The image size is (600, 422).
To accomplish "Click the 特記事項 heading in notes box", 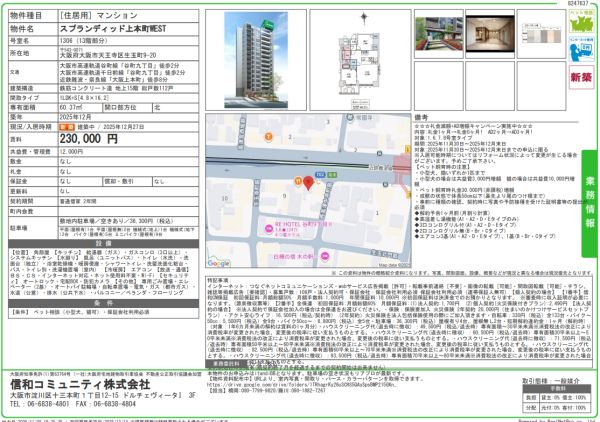I will pyautogui.click(x=218, y=280).
